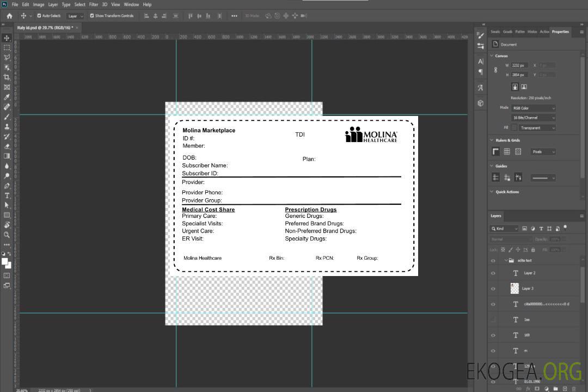The height and width of the screenshot is (392, 588).
Task: Collapse the 'edite text' layer group
Action: click(x=506, y=260)
